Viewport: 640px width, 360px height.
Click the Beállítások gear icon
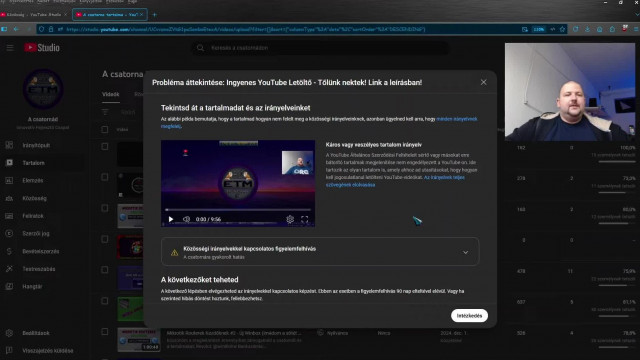[x=9, y=333]
